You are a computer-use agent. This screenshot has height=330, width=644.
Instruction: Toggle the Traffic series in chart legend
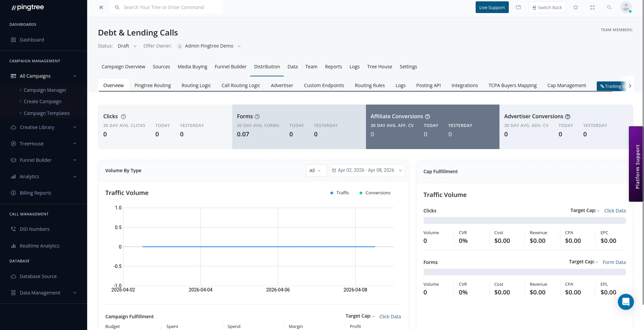click(339, 193)
